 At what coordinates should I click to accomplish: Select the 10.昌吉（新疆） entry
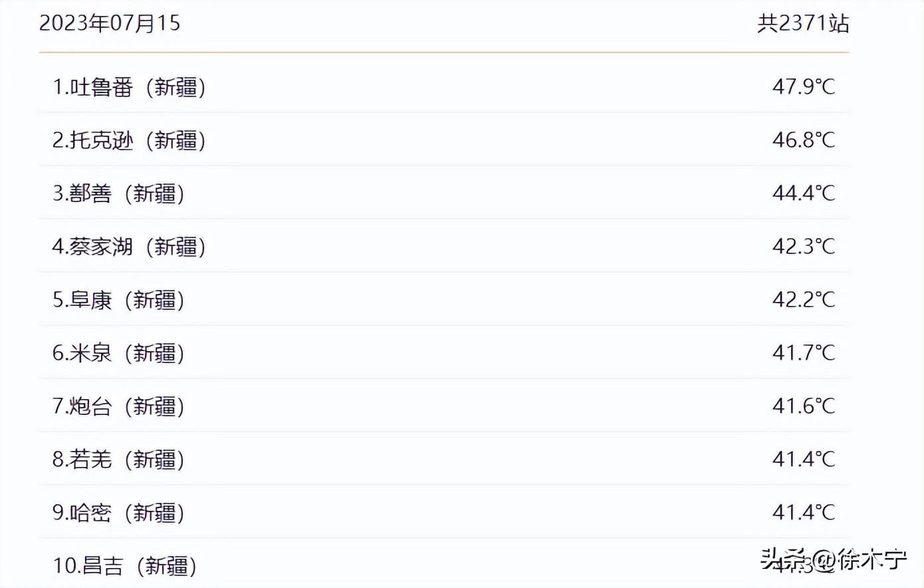(x=124, y=566)
